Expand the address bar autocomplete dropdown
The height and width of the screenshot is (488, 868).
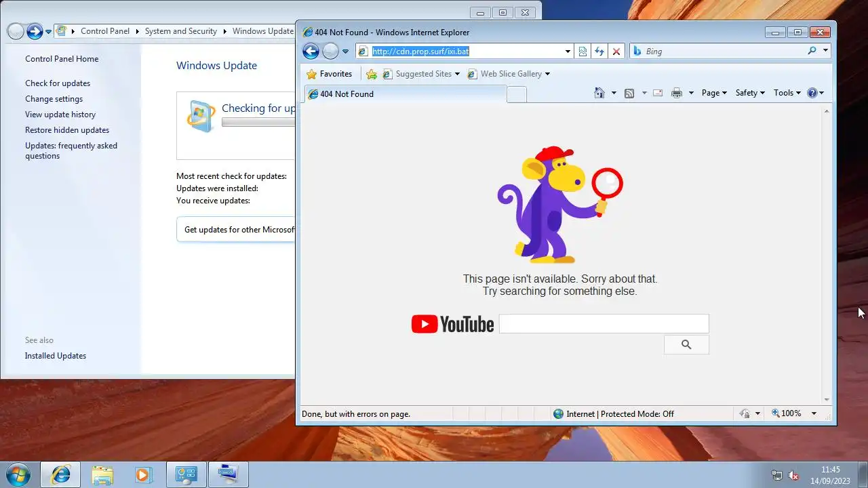tap(568, 52)
